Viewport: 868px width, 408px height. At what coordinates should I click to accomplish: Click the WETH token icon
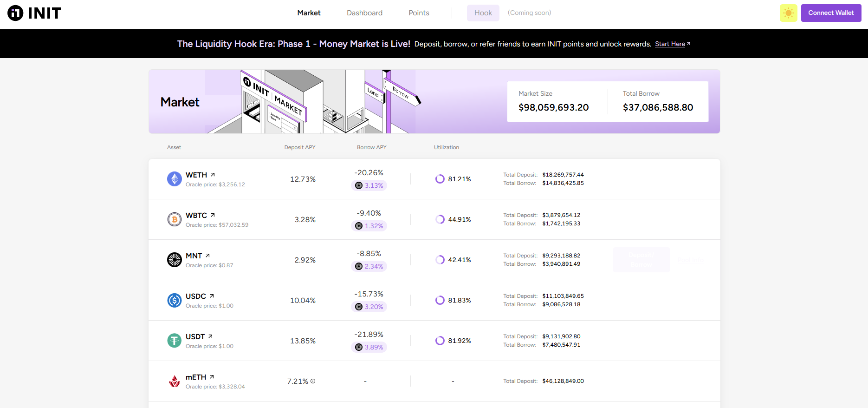175,179
